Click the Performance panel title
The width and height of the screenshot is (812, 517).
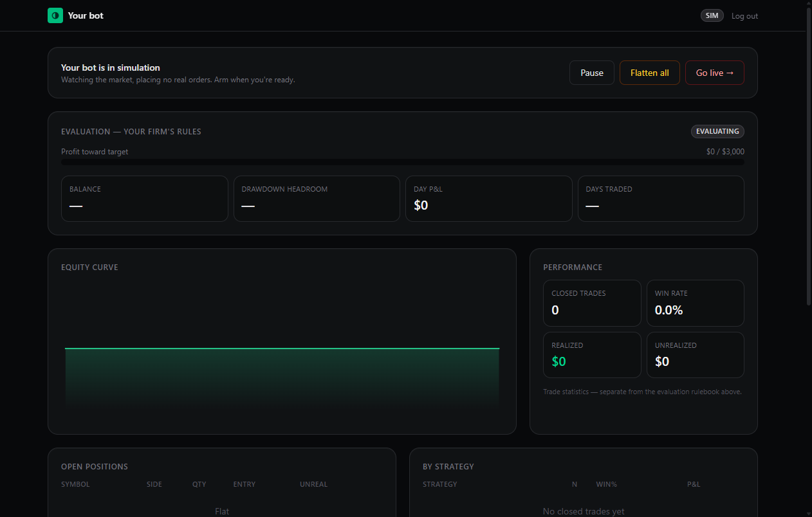point(573,268)
